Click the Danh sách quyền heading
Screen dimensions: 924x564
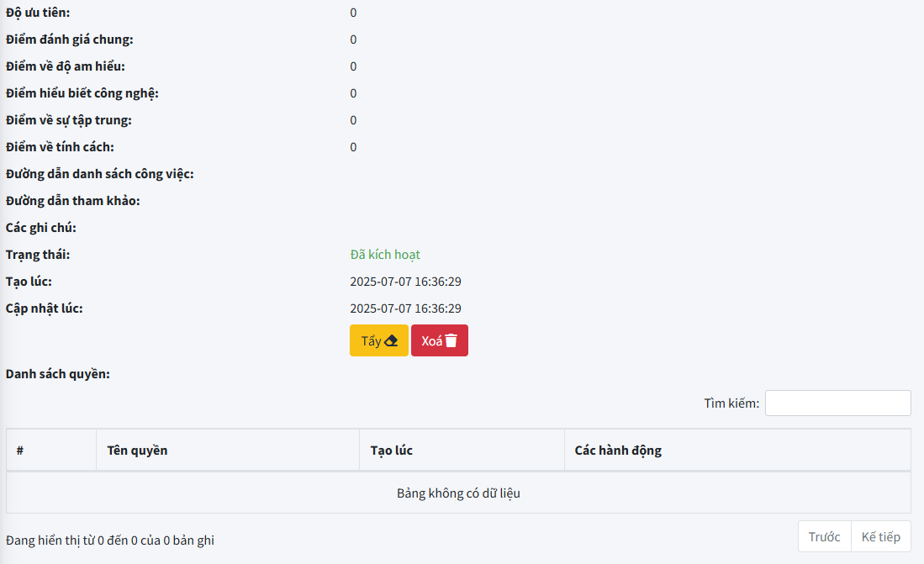pos(58,374)
